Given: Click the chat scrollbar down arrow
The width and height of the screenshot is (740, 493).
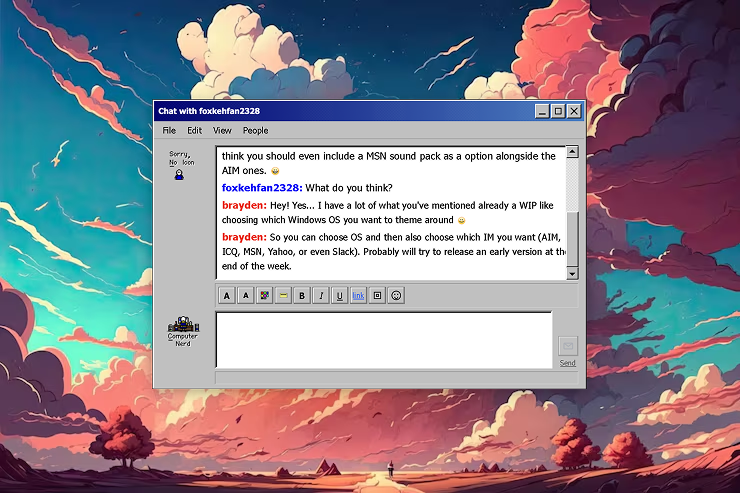Looking at the screenshot, I should click(x=572, y=274).
